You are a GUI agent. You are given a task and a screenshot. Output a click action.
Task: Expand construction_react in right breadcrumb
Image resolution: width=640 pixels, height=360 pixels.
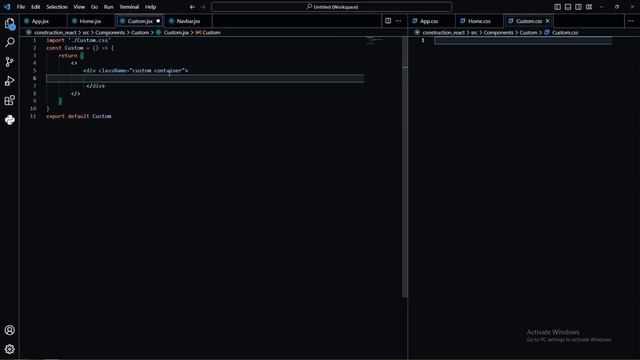(x=444, y=32)
